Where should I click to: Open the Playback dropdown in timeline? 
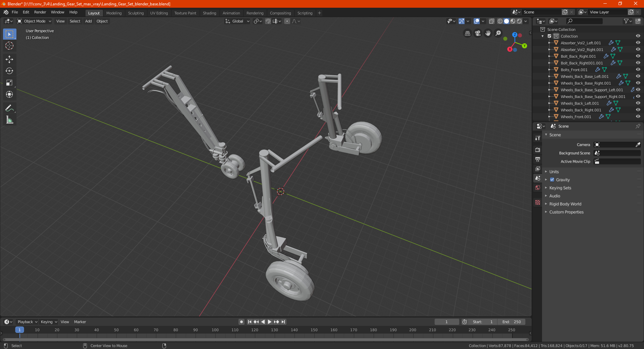pyautogui.click(x=27, y=322)
